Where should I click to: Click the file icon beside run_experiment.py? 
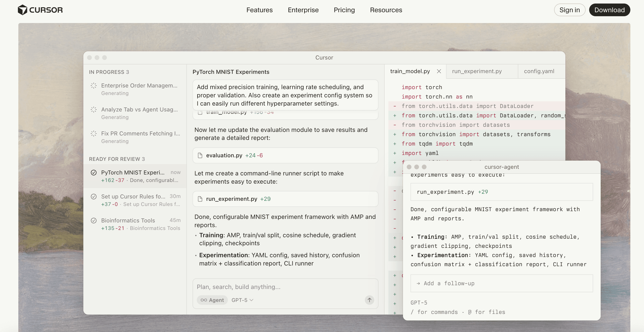coord(200,199)
